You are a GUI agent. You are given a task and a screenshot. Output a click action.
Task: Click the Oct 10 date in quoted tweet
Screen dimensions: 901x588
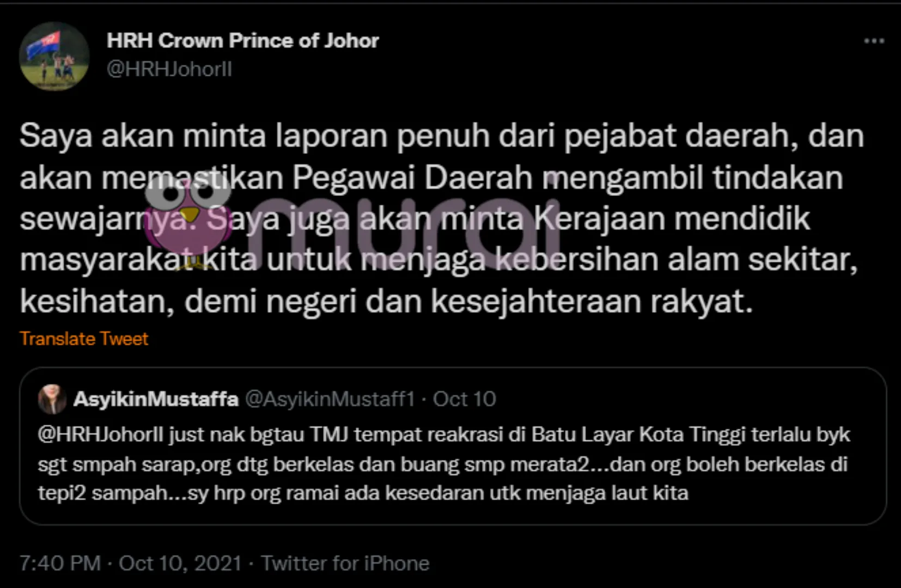coord(464,399)
